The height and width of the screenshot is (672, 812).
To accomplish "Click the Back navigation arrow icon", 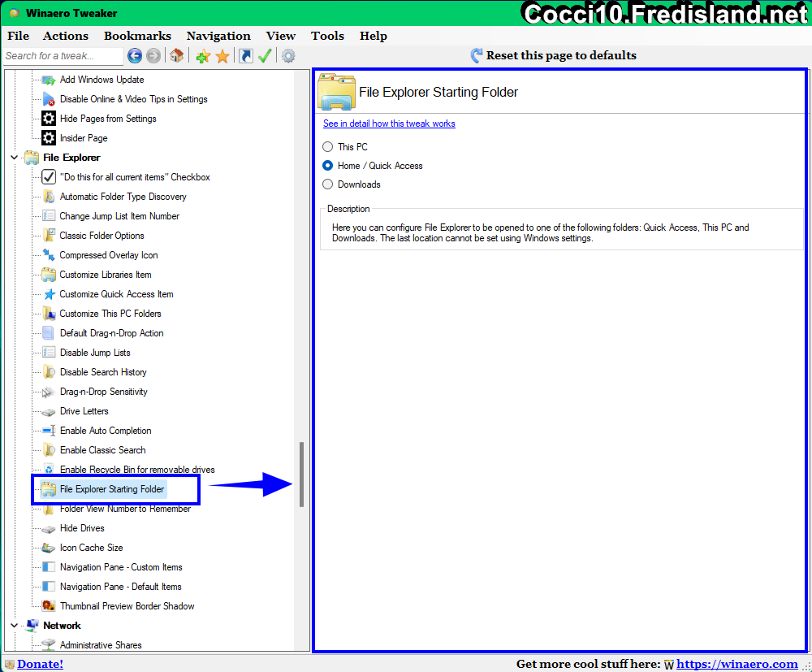I will (135, 55).
